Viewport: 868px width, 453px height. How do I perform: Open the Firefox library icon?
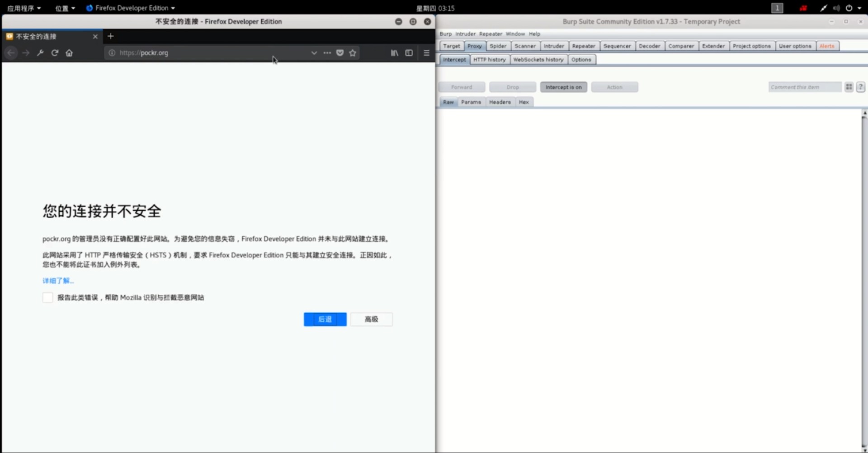(x=395, y=53)
